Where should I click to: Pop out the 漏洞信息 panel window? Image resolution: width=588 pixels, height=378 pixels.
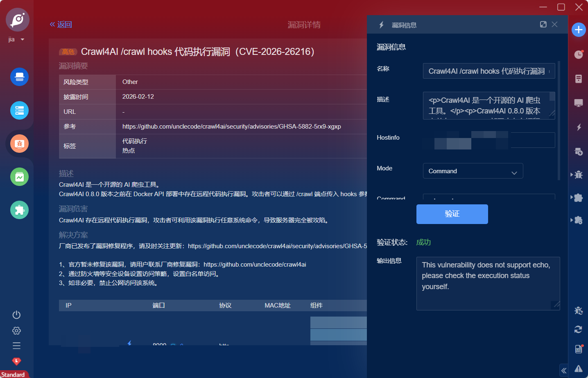click(543, 25)
